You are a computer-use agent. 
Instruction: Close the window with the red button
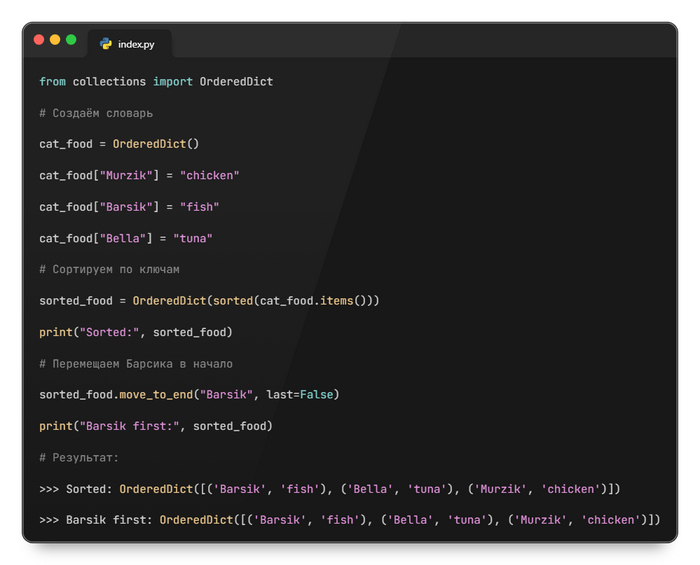[x=39, y=40]
